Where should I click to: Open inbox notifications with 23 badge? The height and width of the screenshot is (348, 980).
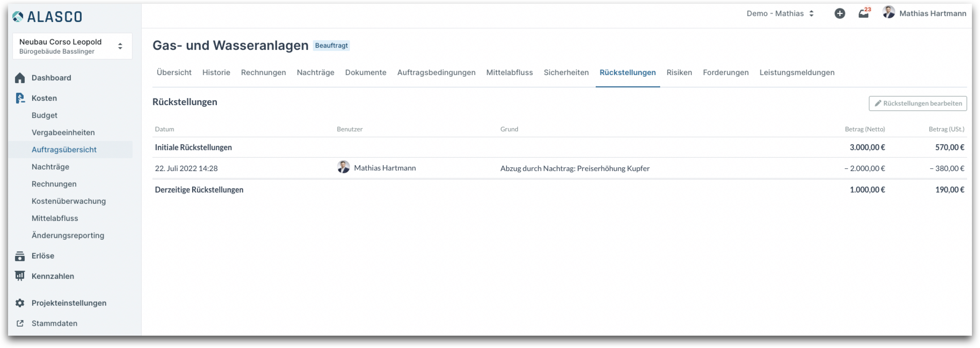[864, 13]
